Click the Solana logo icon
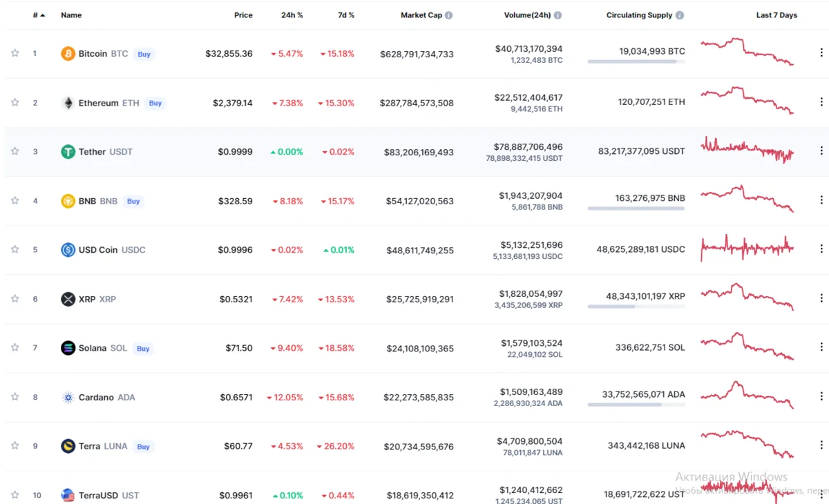Screen dimensions: 829x504 [68, 348]
